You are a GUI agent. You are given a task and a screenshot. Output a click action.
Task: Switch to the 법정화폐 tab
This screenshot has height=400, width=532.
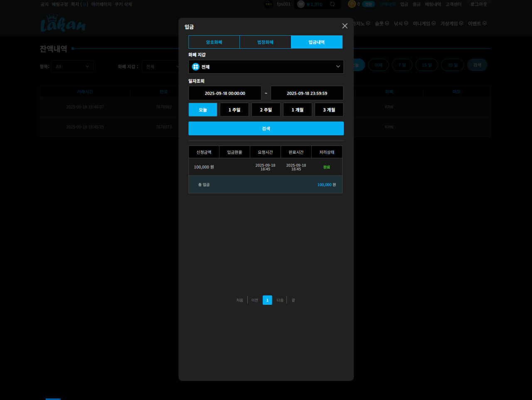tap(265, 42)
